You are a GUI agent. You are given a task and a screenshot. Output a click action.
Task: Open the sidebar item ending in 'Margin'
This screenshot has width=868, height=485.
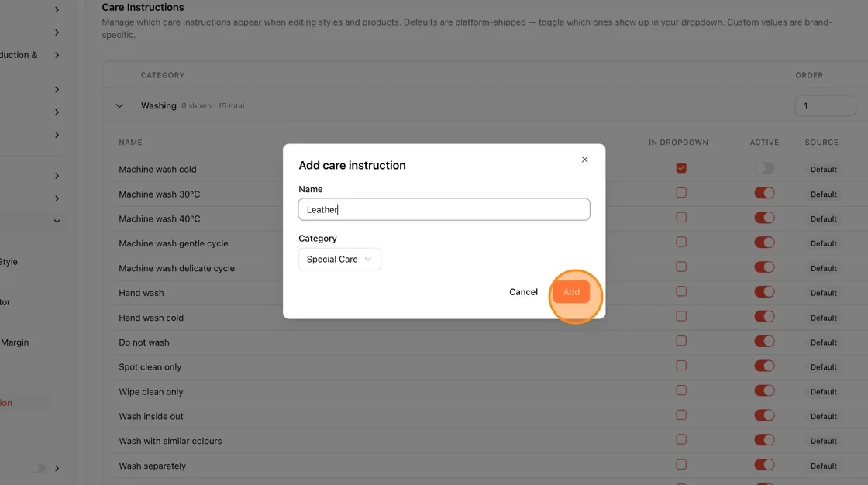(x=15, y=342)
